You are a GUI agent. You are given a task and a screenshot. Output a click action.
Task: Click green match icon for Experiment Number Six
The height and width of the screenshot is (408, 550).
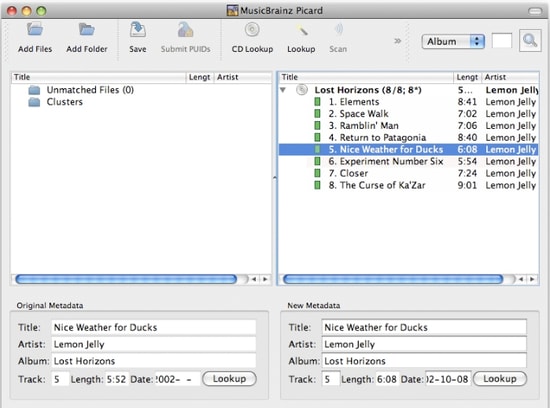(x=317, y=162)
